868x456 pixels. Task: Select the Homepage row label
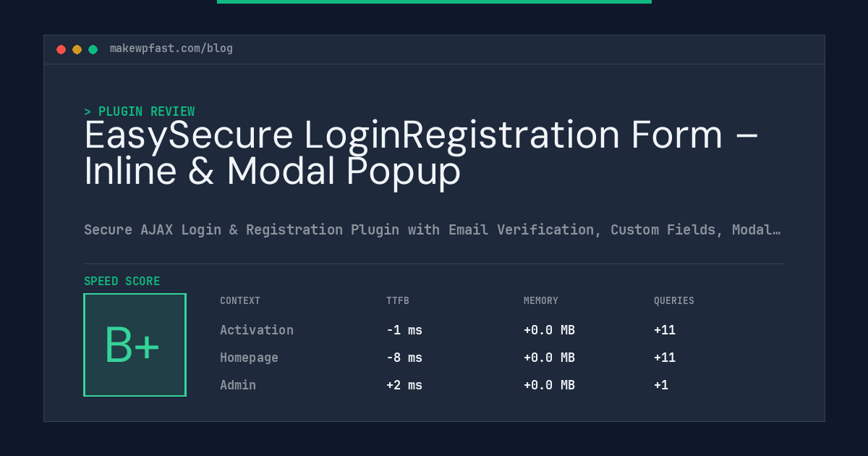click(249, 358)
